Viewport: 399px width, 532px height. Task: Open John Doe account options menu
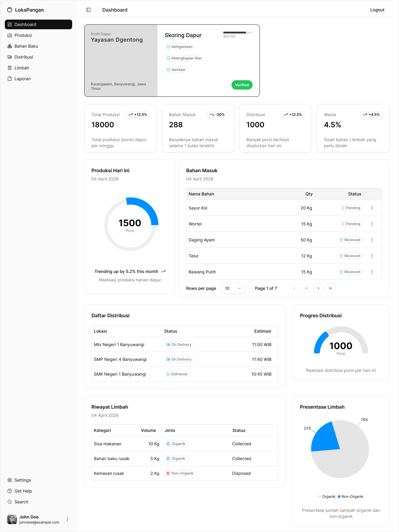click(x=67, y=519)
